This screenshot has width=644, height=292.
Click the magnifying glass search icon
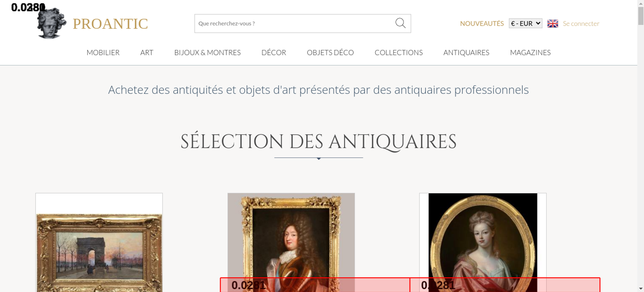400,23
